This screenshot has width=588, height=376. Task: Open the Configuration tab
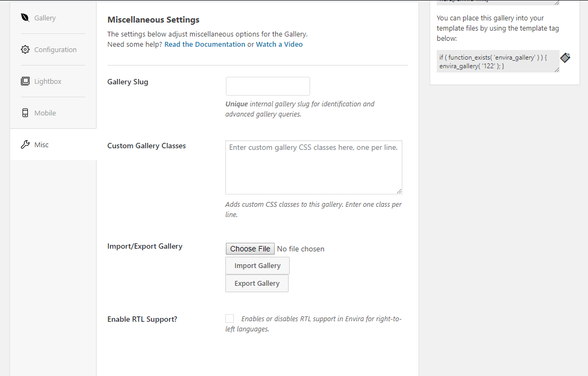point(53,49)
